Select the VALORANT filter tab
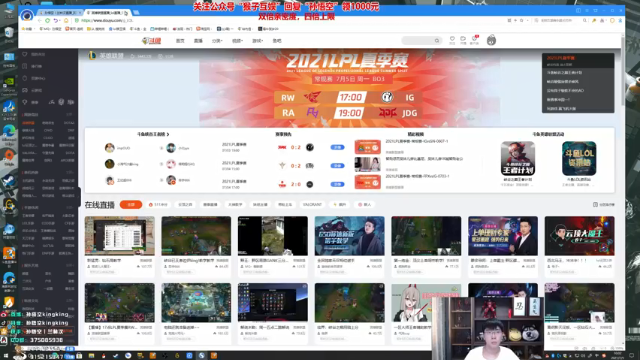This screenshot has height=360, width=640. (x=312, y=204)
